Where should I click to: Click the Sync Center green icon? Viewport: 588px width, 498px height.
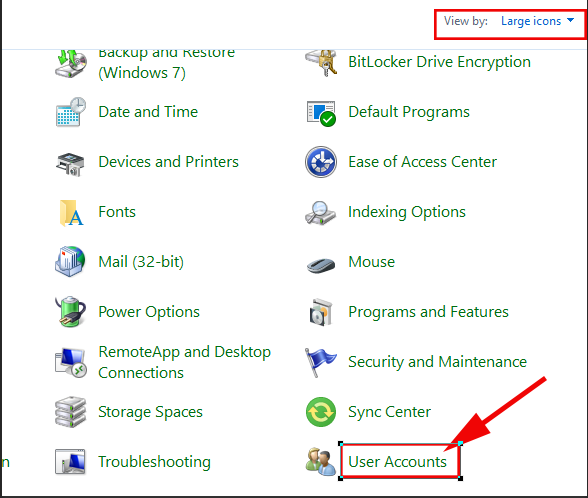click(321, 412)
